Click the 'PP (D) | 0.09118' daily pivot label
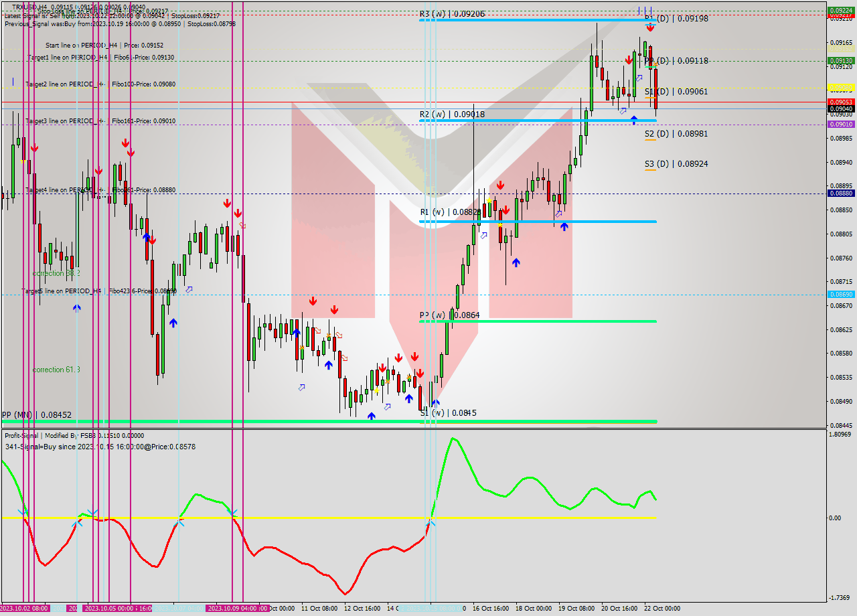857x616 pixels. pos(676,61)
